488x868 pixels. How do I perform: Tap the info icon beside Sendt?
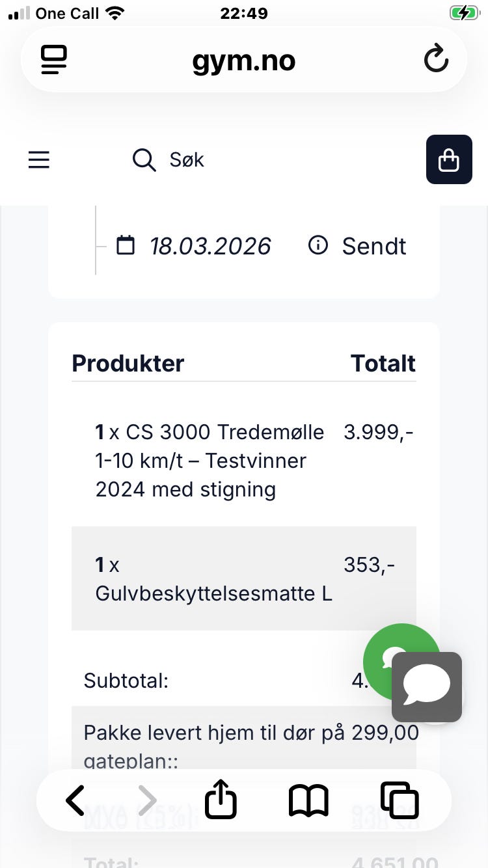318,245
